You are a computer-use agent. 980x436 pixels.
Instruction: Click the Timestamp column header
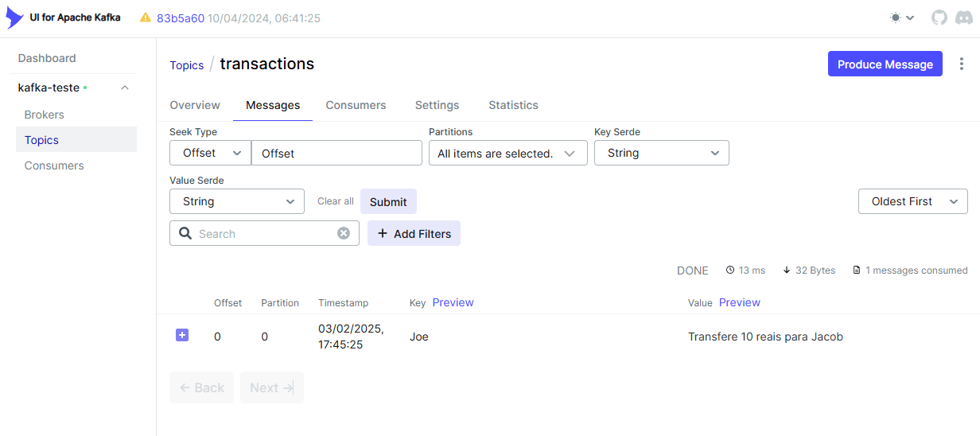point(343,303)
